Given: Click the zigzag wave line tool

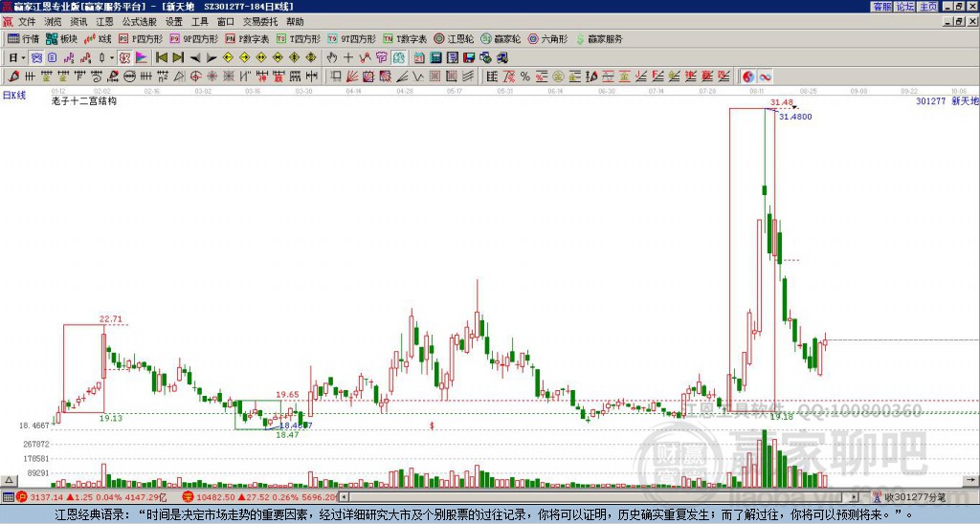Looking at the screenshot, I should pyautogui.click(x=418, y=76).
